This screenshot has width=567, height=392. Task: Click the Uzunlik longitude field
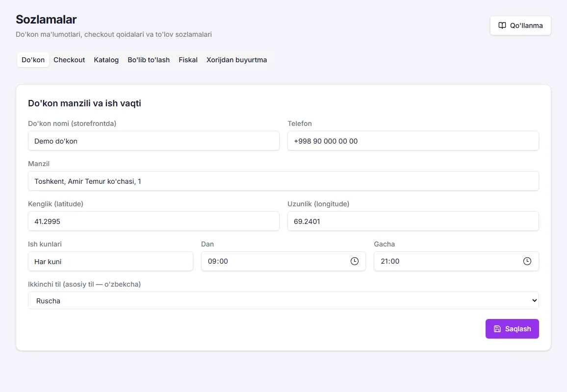pos(413,221)
